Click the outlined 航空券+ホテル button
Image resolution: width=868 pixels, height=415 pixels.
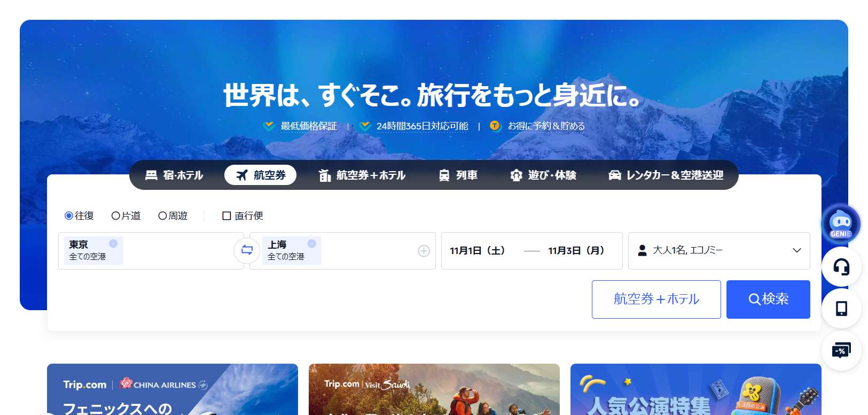pos(656,299)
